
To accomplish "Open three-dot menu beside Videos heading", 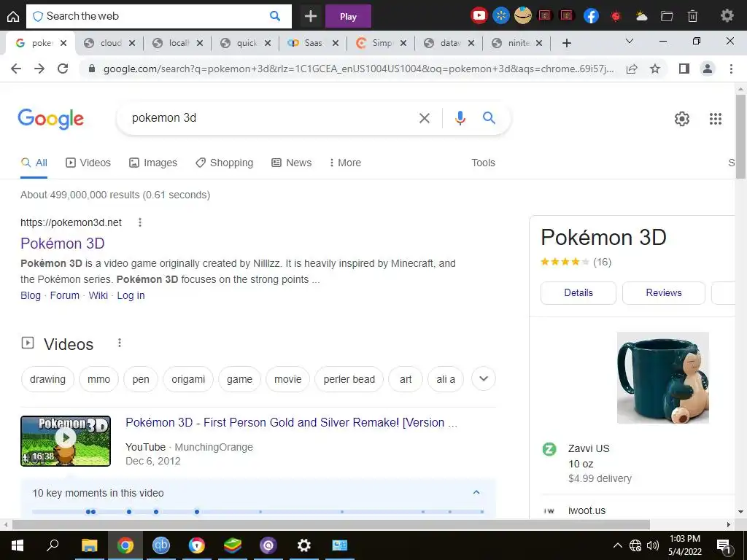I will pos(120,343).
